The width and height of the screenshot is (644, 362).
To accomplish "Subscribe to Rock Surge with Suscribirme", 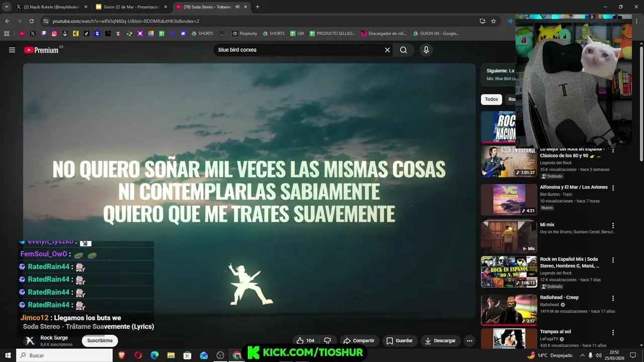I will click(x=100, y=340).
